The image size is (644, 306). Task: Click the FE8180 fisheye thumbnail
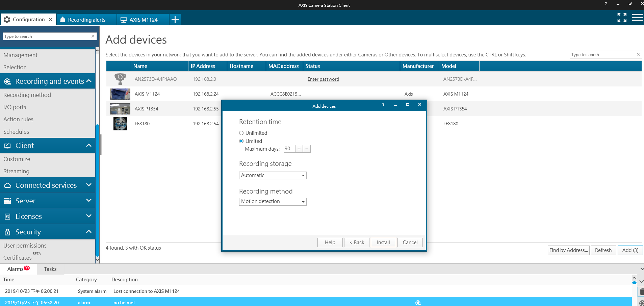pos(120,124)
